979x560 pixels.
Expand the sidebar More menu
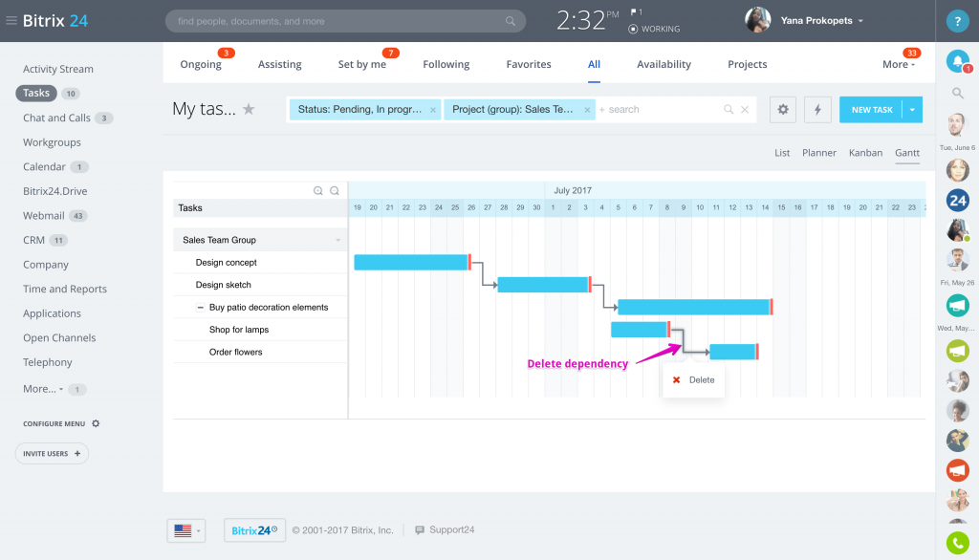coord(43,389)
